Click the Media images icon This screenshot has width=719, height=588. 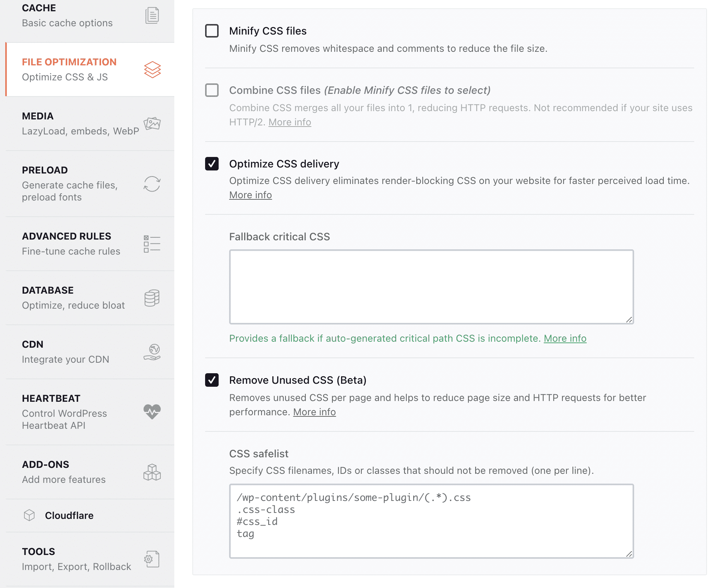click(x=152, y=124)
